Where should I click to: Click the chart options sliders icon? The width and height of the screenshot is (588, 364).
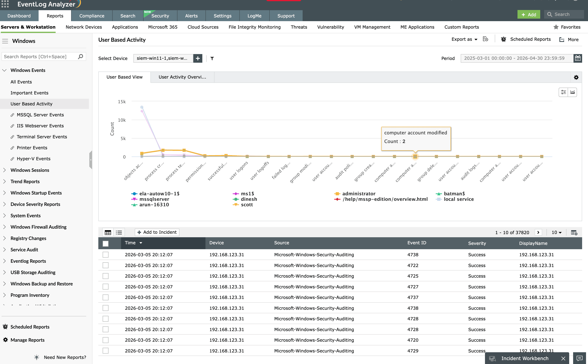(563, 92)
